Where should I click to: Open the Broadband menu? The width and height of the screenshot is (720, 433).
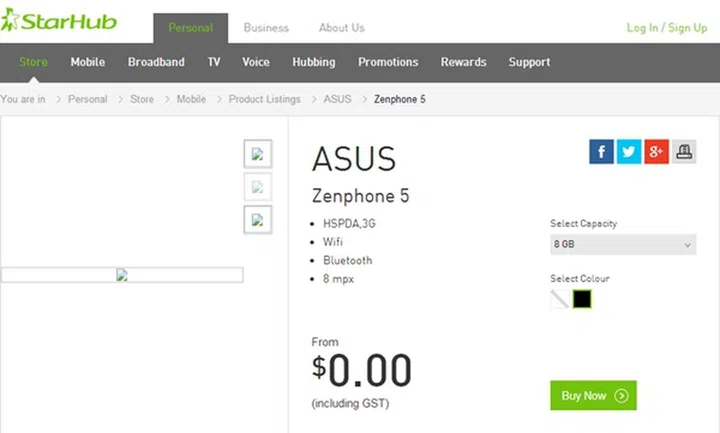click(156, 62)
